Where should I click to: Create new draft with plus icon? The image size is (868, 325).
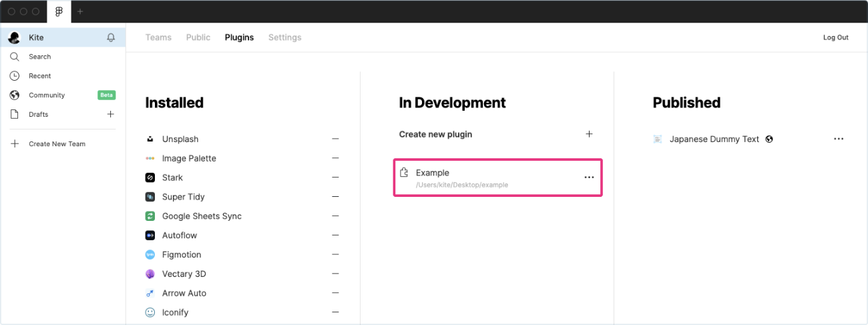click(111, 114)
